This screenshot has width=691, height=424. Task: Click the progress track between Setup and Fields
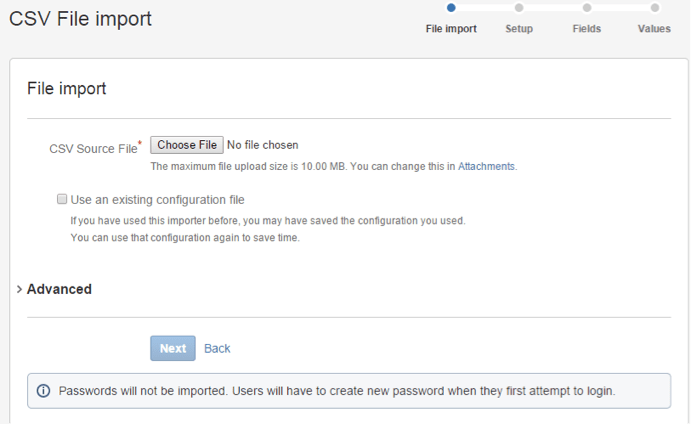[x=553, y=7]
